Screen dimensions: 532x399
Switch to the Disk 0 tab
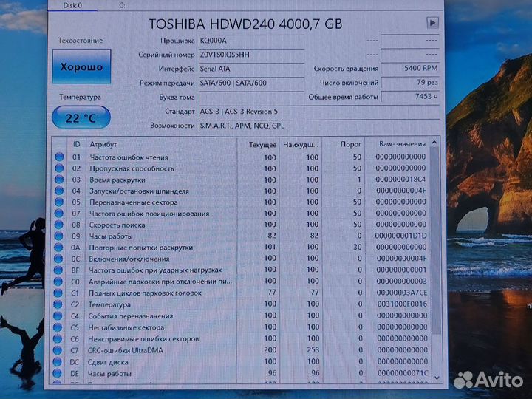click(x=72, y=5)
